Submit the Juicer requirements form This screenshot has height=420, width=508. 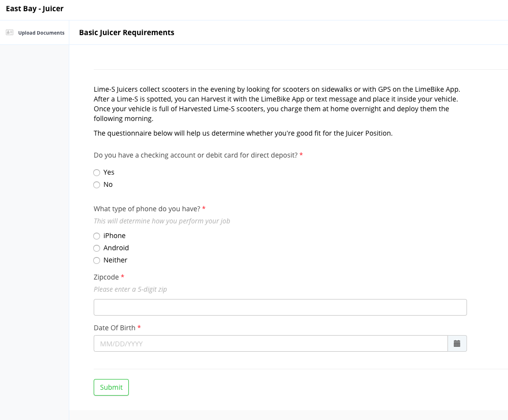tap(111, 387)
